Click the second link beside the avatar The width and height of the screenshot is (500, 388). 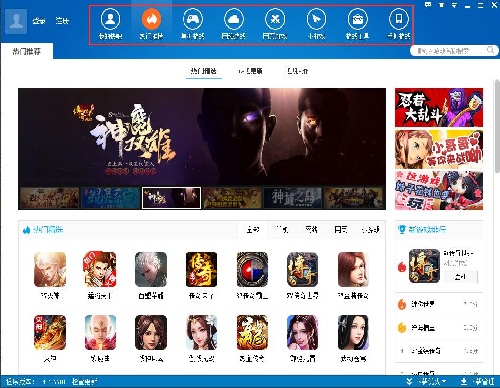click(62, 21)
